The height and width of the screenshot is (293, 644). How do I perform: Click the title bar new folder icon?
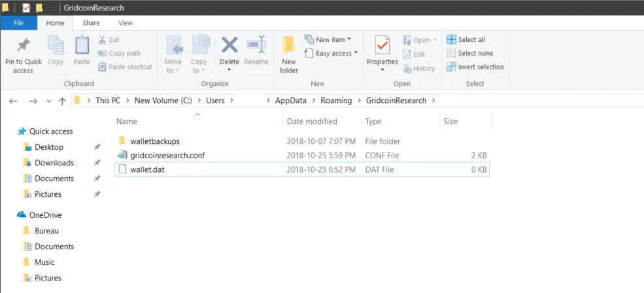[39, 8]
